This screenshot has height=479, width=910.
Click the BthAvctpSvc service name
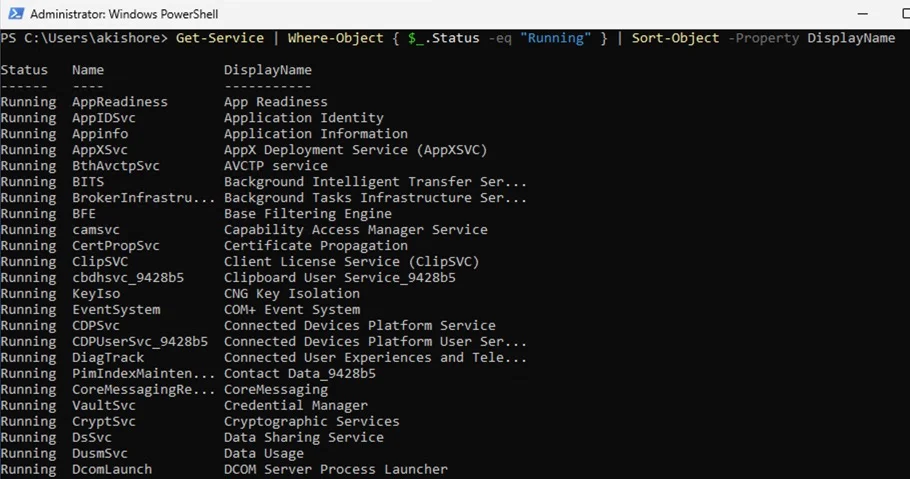point(116,166)
